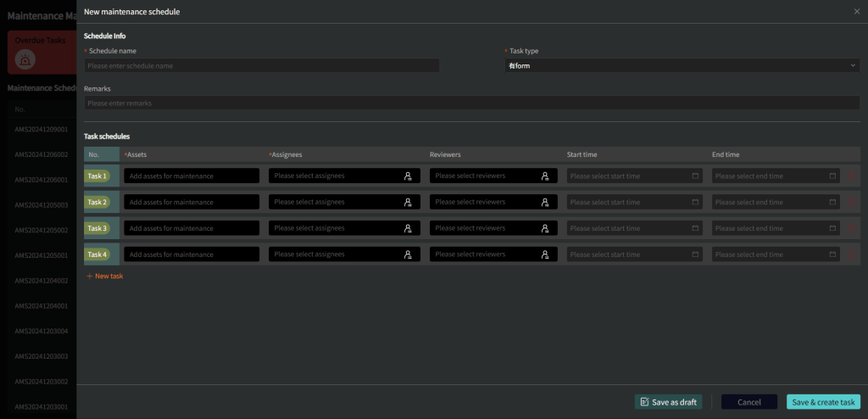Add a row with New task
868x419 pixels.
coord(105,277)
